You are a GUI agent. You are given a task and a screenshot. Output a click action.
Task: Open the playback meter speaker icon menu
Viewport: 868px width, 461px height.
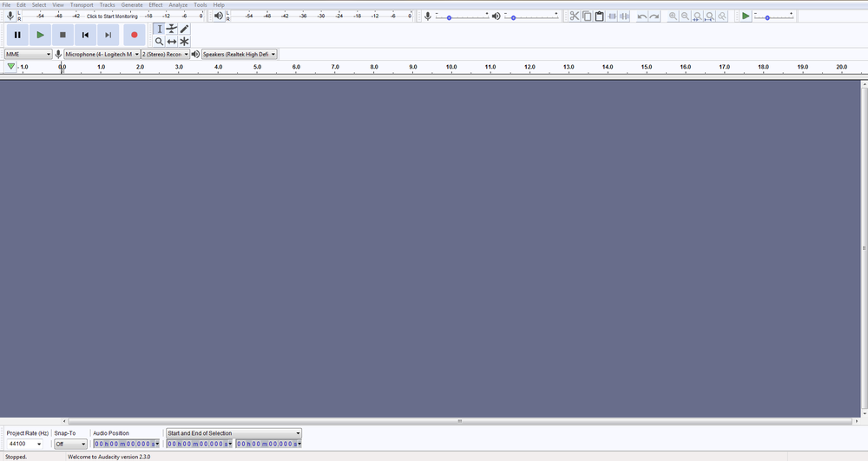pos(219,16)
